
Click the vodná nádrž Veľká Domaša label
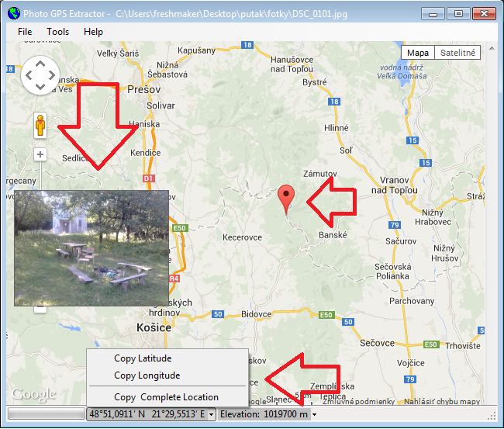(x=402, y=71)
